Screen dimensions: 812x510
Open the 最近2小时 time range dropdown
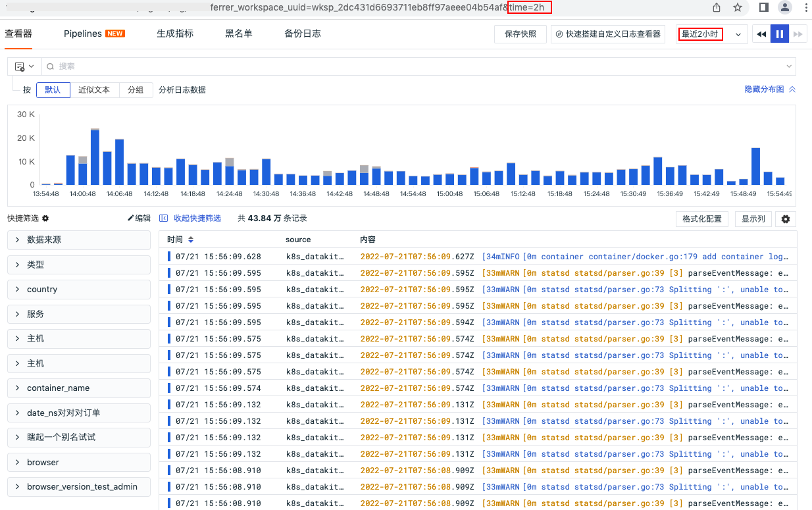click(x=713, y=34)
